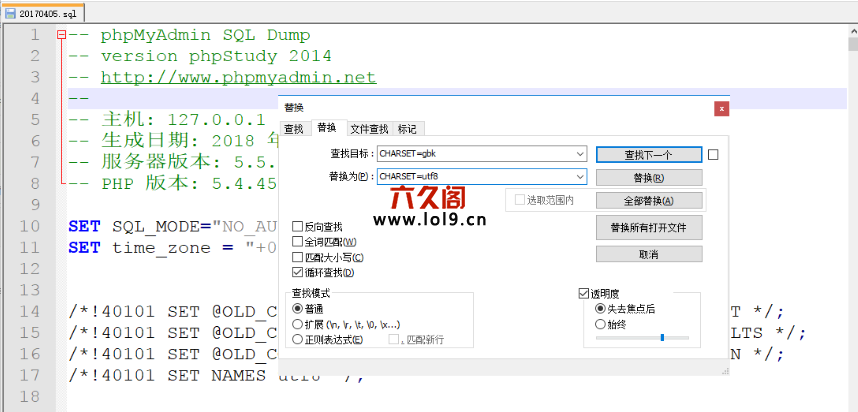Open the 文件查找 tab
Image resolution: width=858 pixels, height=412 pixels.
tap(368, 129)
